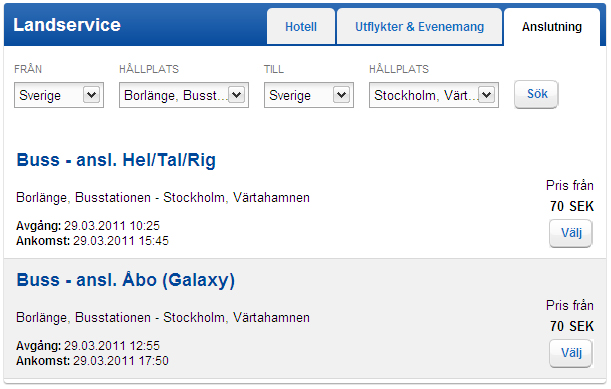
Task: Click the Sök search button
Action: pyautogui.click(x=536, y=94)
